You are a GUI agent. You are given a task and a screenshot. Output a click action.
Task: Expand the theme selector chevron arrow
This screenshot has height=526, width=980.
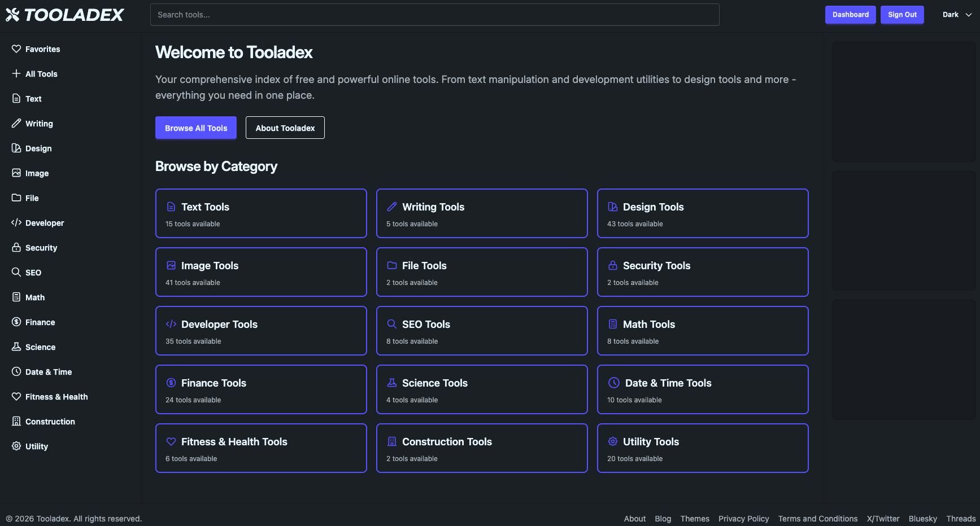click(969, 15)
